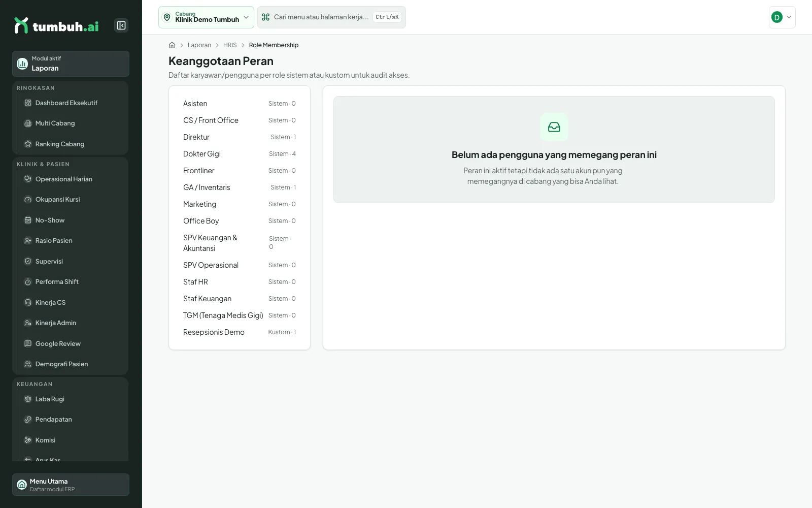The image size is (812, 508).
Task: Select the Asisten role
Action: (240, 104)
